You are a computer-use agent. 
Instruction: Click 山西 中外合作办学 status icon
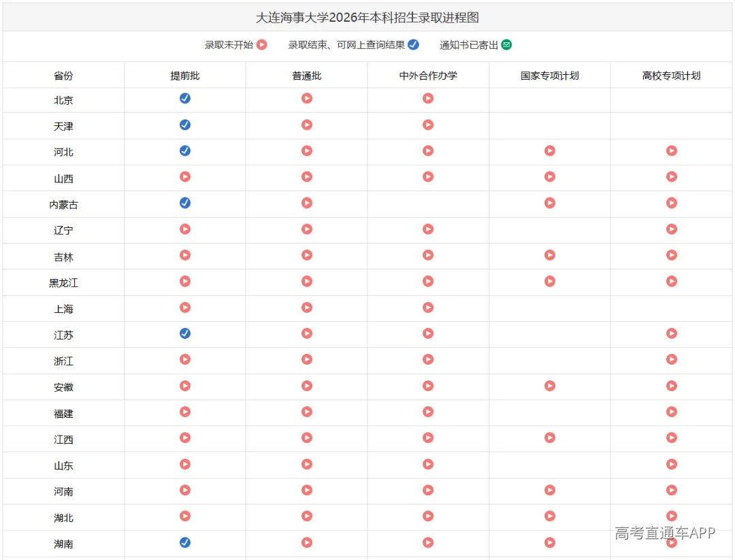tap(428, 177)
